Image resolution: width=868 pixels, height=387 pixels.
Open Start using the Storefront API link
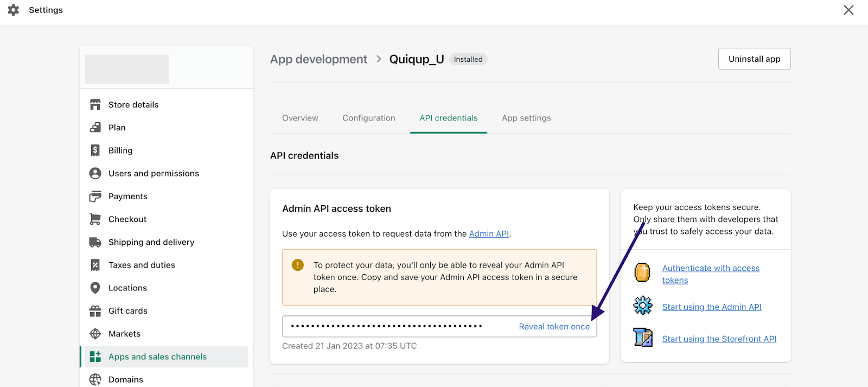coord(719,339)
